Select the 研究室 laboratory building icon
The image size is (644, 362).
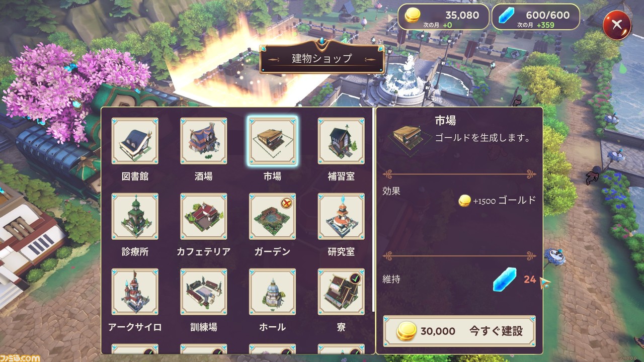coord(341,216)
